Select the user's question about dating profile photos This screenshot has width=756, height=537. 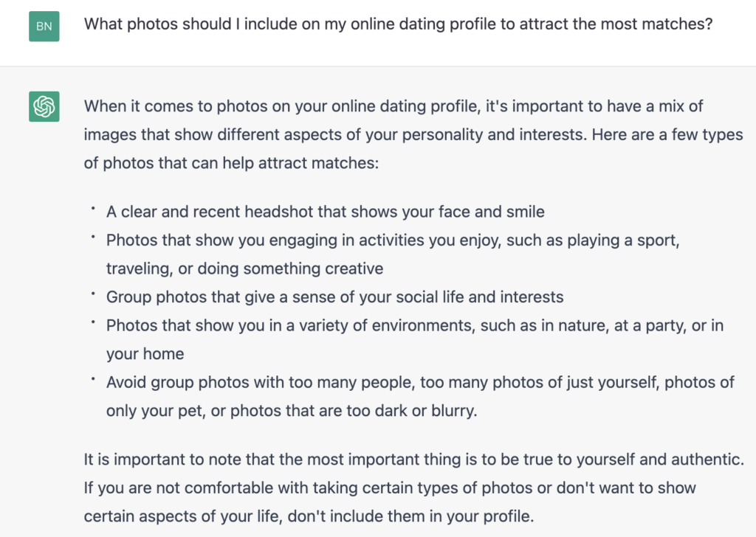pos(398,24)
